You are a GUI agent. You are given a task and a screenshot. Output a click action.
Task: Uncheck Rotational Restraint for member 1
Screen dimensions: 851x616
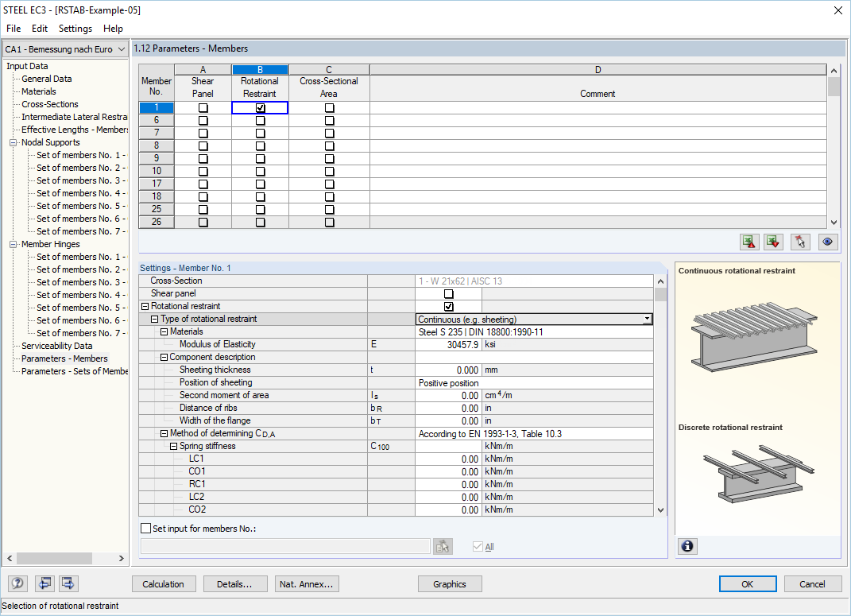(260, 107)
